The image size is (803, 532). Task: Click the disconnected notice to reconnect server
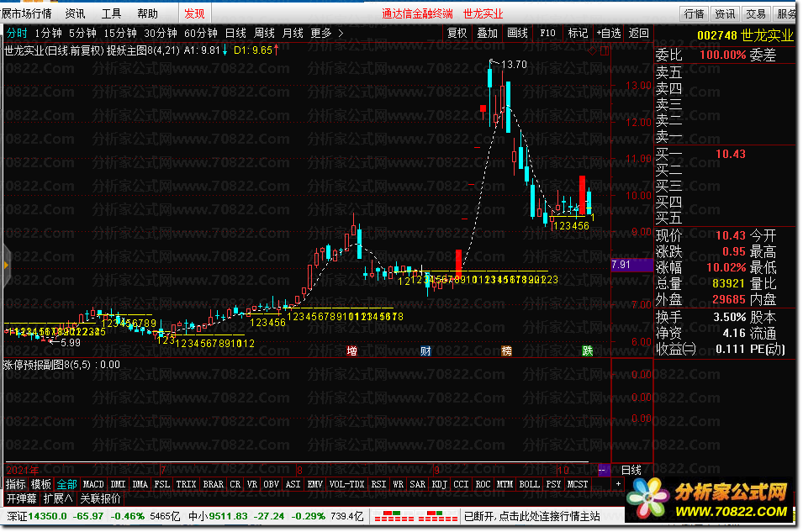(x=531, y=516)
